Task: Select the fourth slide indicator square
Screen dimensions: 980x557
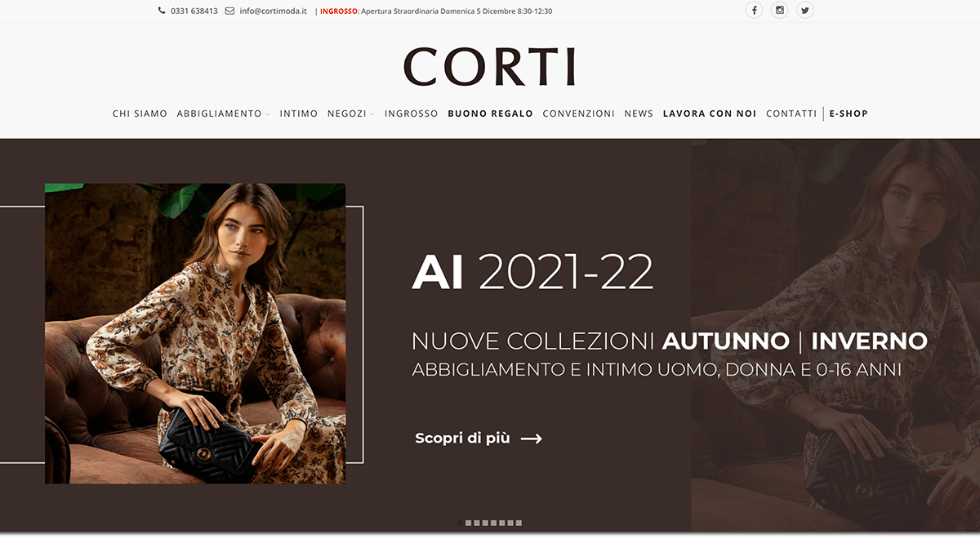Action: 485,523
